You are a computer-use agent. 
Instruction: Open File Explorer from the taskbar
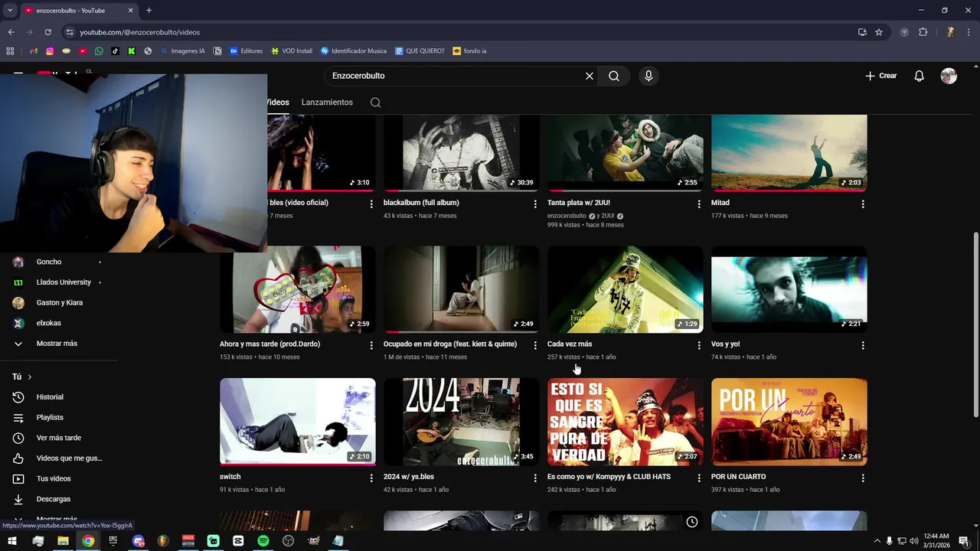click(x=63, y=541)
